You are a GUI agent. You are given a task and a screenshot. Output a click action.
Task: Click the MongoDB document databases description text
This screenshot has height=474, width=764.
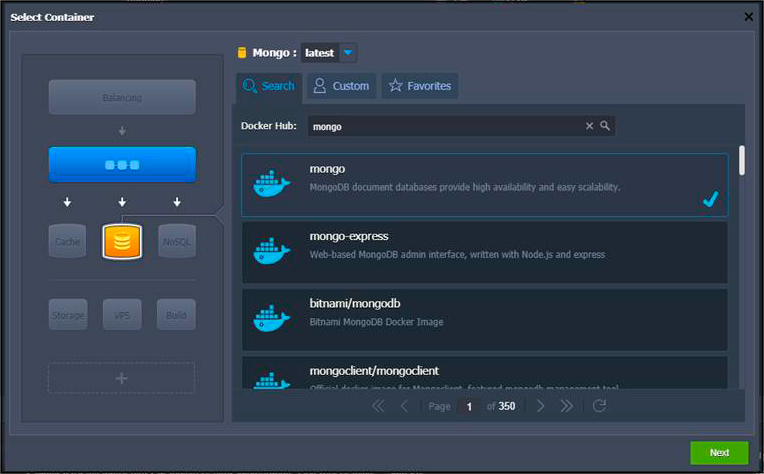(465, 187)
